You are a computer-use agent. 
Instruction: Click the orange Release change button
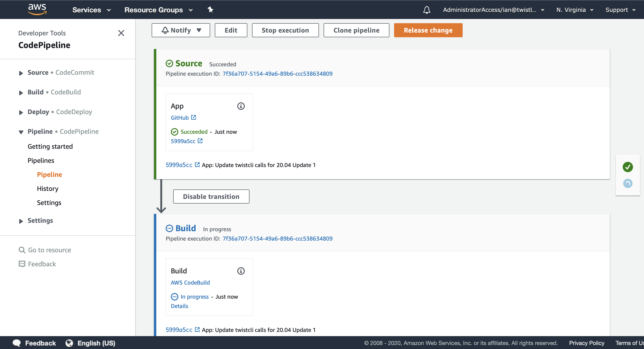(428, 30)
